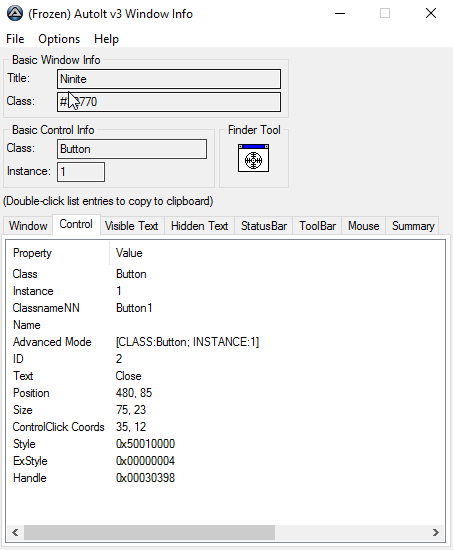This screenshot has width=453, height=550.
Task: Switch to the Visible Text tab
Action: pos(132,226)
